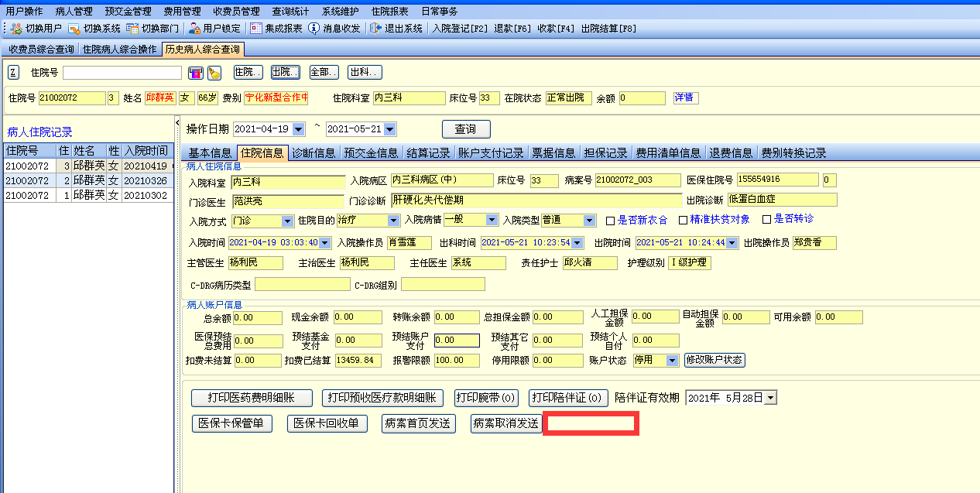Open 集成报表 integrated reports icon
980x493 pixels.
255,28
